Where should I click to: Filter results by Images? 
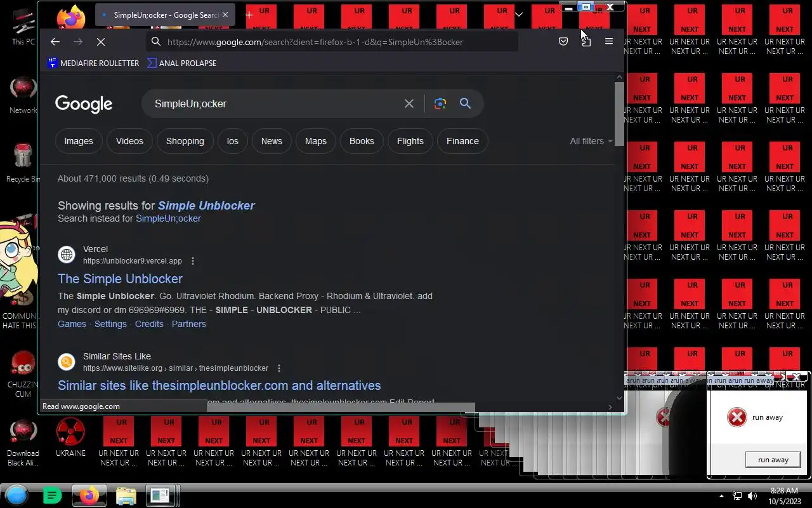click(x=79, y=141)
